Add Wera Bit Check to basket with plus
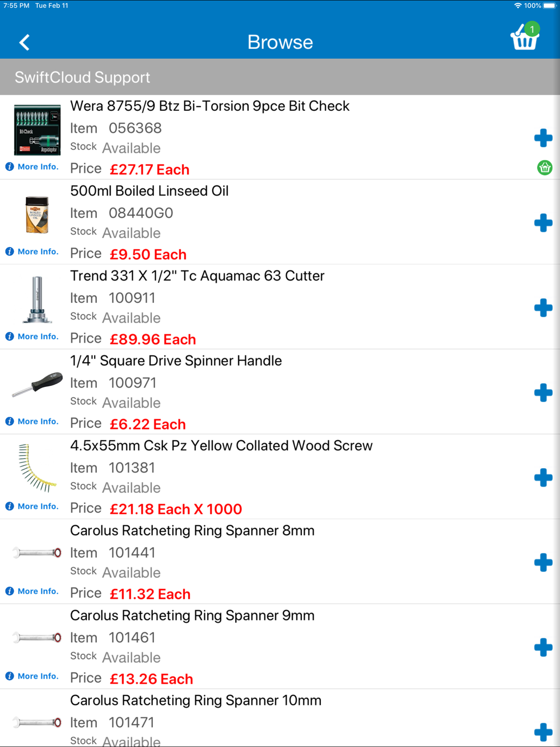The height and width of the screenshot is (747, 560). click(543, 138)
